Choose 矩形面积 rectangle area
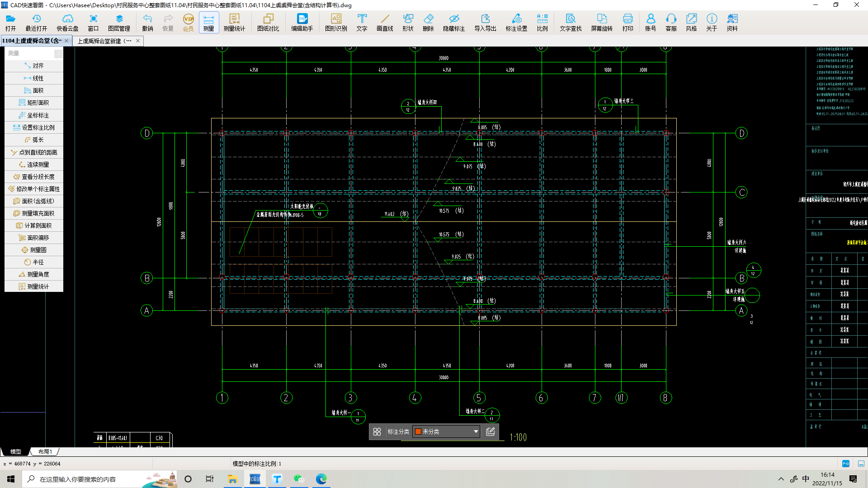Viewport: 868px width, 488px height. pyautogui.click(x=34, y=103)
